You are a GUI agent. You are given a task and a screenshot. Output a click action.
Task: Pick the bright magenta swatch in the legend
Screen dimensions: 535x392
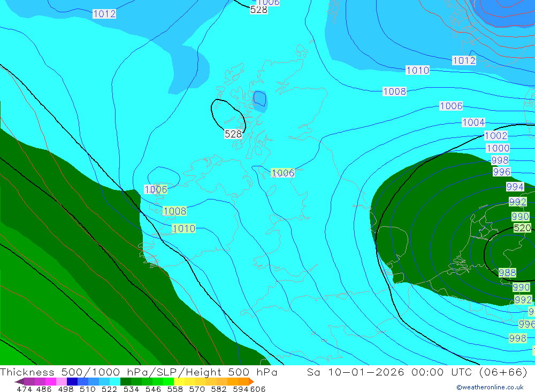tap(51, 381)
